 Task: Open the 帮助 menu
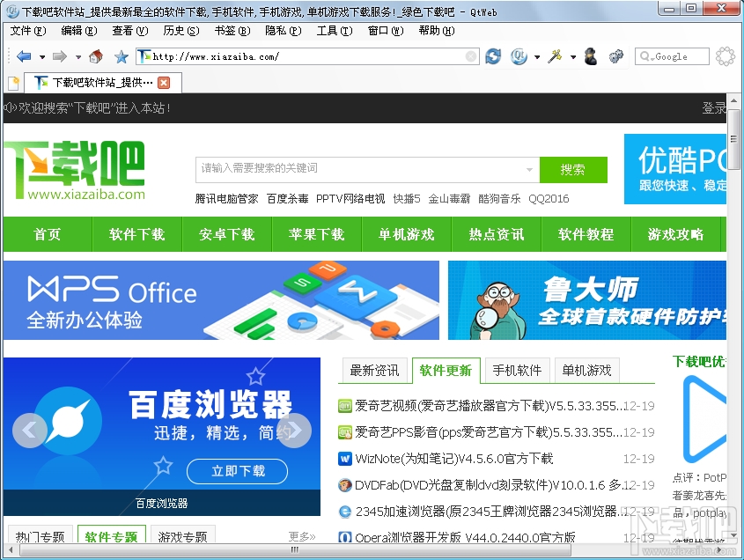click(437, 31)
